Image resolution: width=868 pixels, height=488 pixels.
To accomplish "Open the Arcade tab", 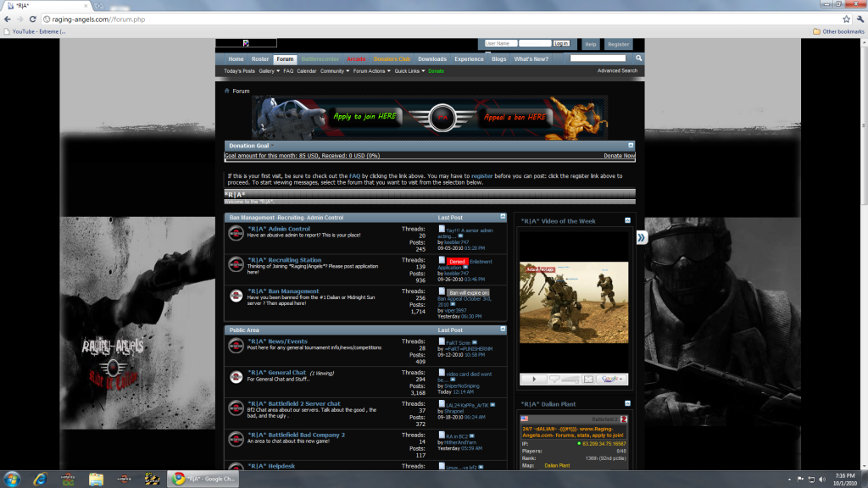I will (x=356, y=58).
